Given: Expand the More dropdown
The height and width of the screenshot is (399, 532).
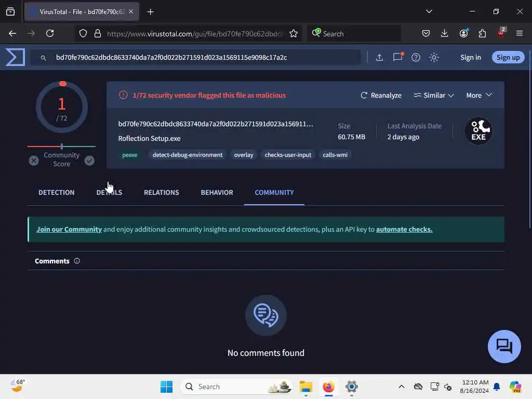Looking at the screenshot, I should click(x=478, y=96).
